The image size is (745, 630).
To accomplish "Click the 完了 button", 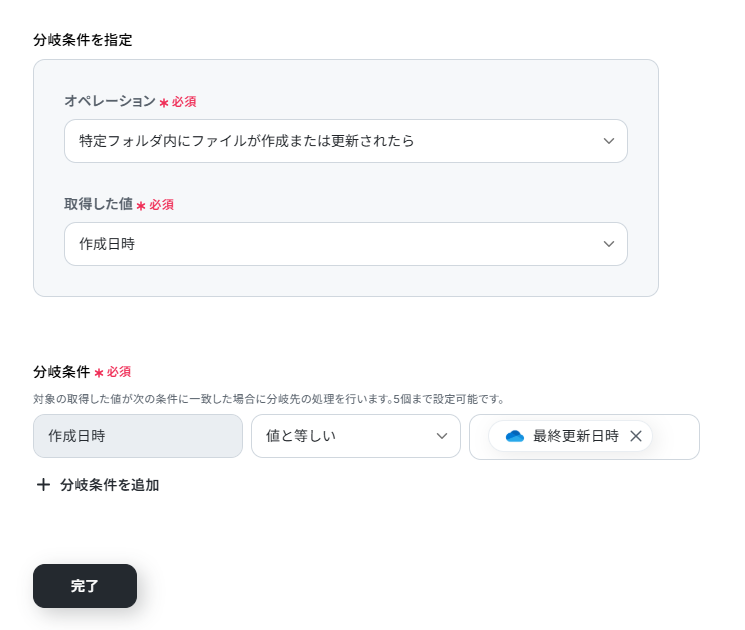I will coord(85,586).
